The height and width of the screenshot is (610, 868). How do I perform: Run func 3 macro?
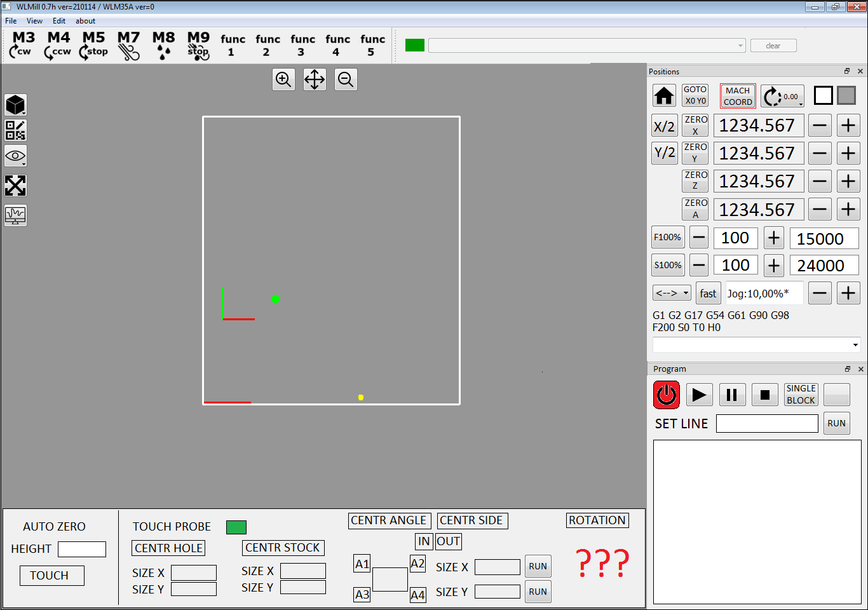(x=302, y=45)
